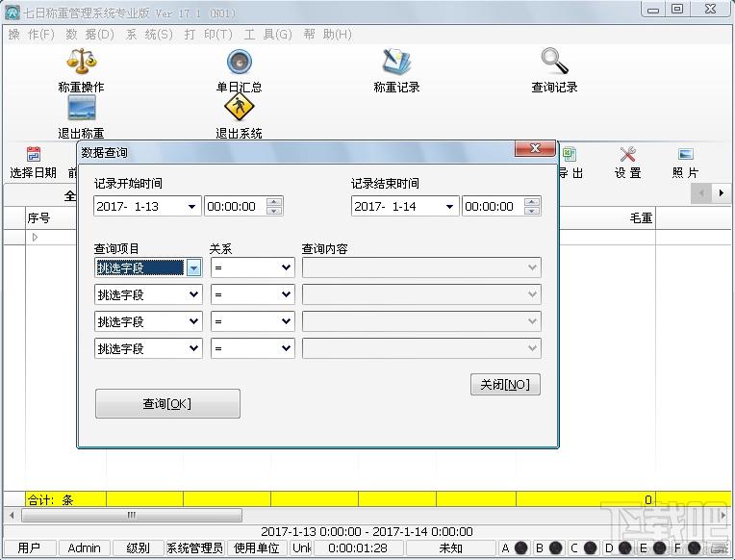The height and width of the screenshot is (560, 735).
Task: Open the 设置 tools icon
Action: pos(627,154)
